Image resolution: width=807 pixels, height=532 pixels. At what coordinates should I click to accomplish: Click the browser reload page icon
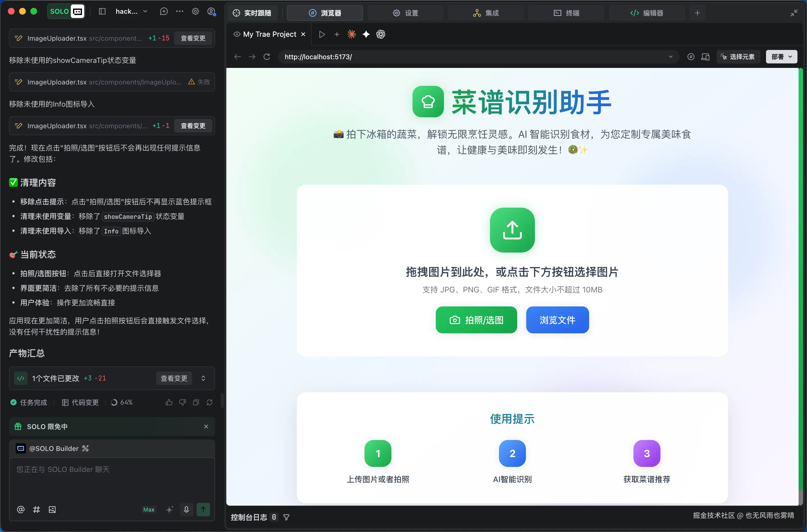[267, 57]
